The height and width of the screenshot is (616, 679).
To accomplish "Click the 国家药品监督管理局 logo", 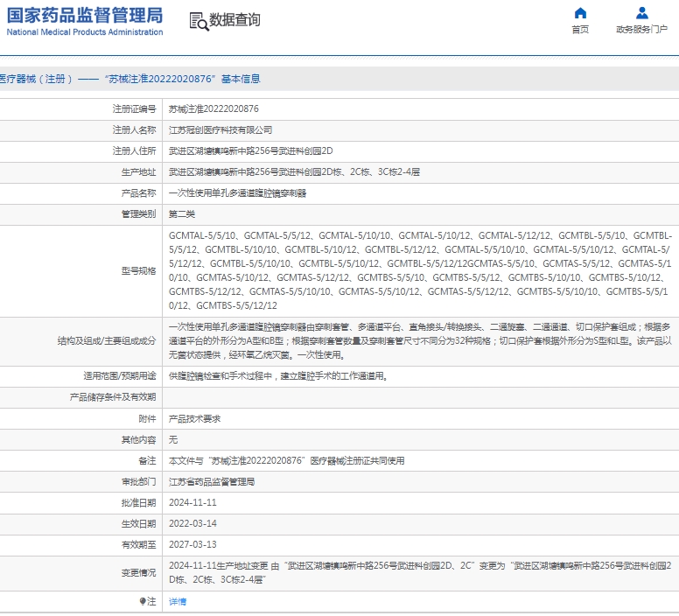I will coord(85,15).
